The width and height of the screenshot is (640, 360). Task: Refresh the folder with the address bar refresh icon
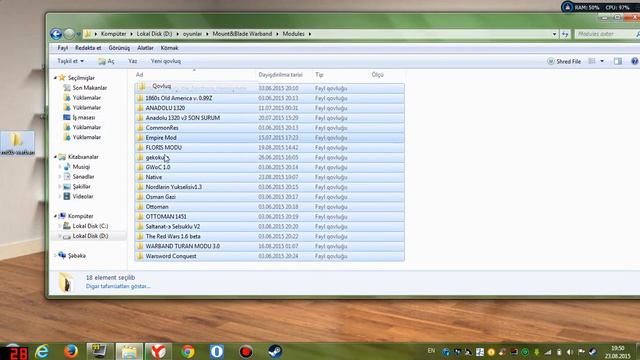pos(565,34)
